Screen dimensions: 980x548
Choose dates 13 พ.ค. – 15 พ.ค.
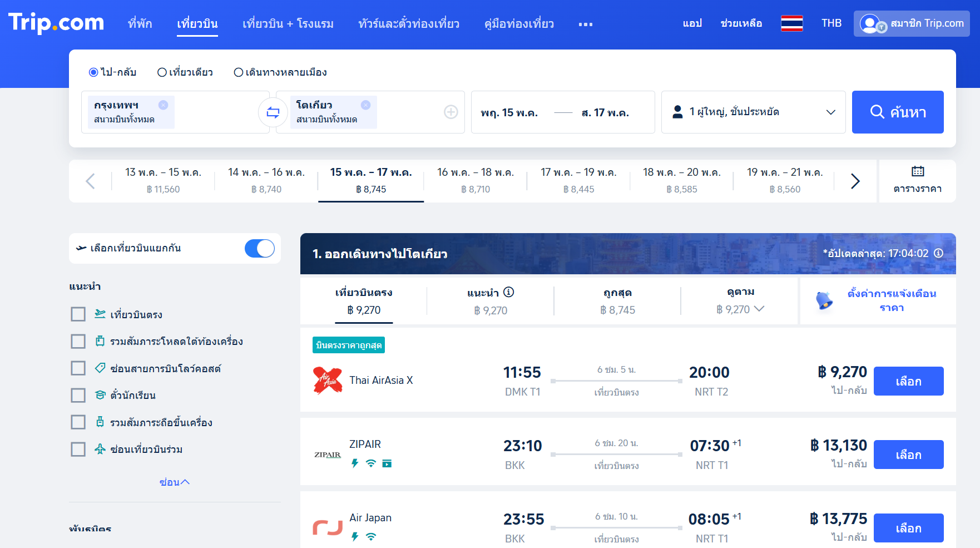tap(163, 180)
